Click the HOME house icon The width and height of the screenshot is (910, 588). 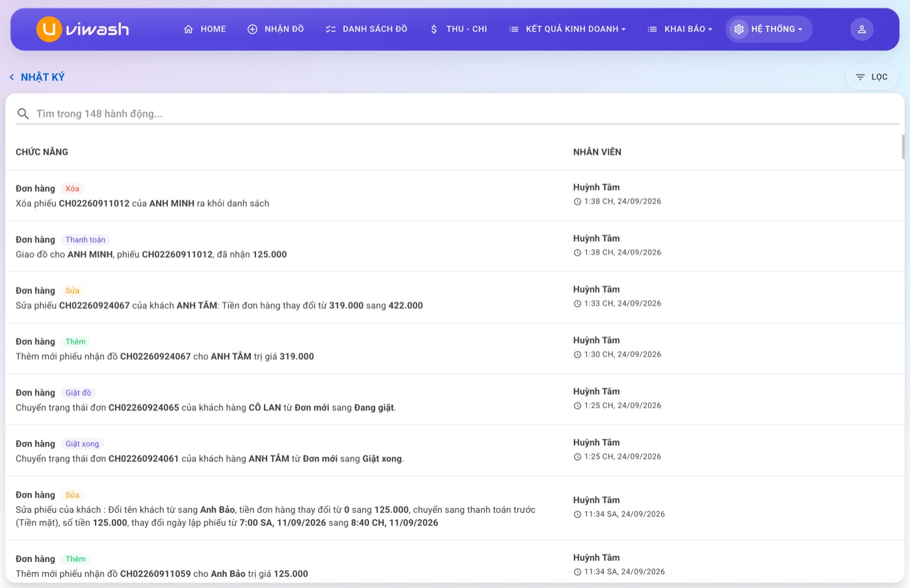pos(188,29)
